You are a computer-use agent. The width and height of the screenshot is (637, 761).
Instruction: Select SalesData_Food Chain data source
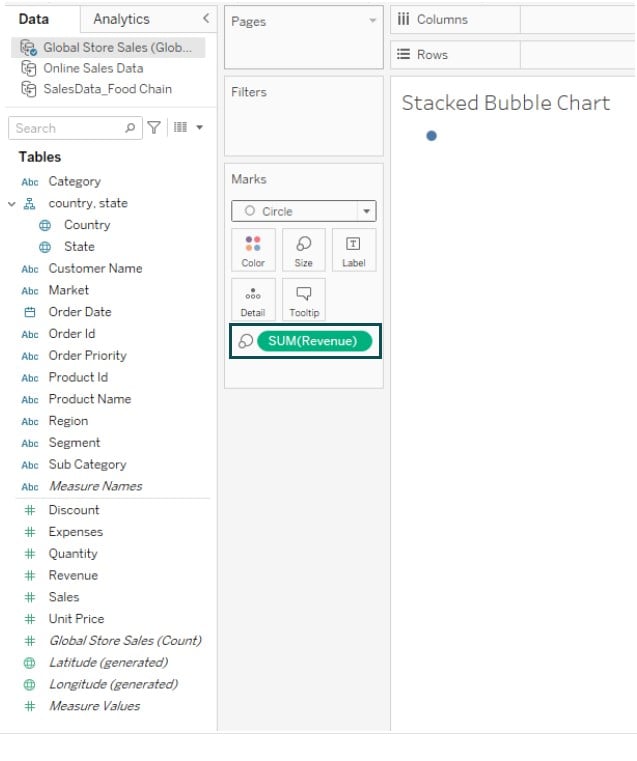[x=108, y=89]
